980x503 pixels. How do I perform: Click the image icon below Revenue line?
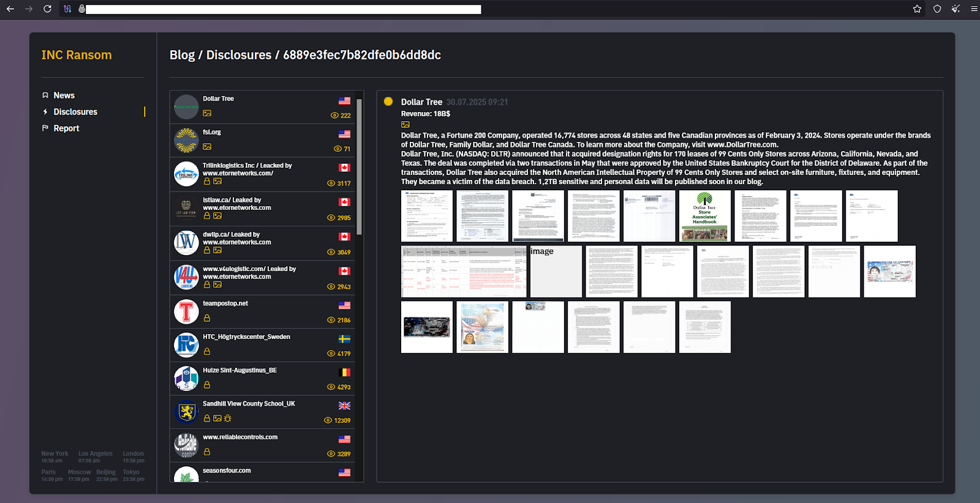coord(405,125)
